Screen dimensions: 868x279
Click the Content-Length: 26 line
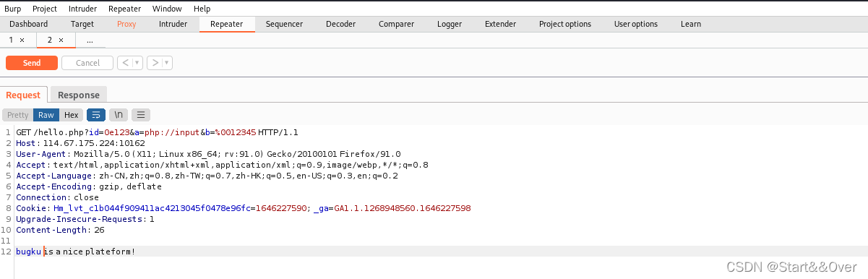pos(60,230)
